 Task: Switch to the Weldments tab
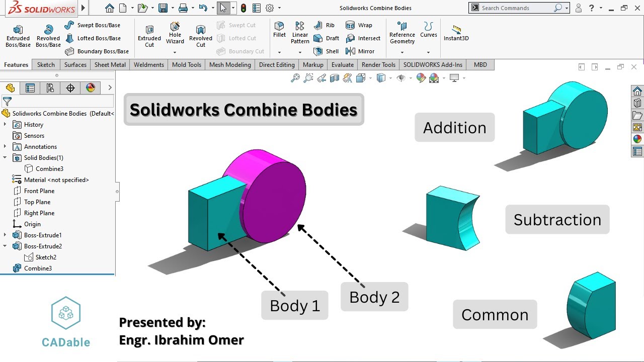pyautogui.click(x=149, y=64)
